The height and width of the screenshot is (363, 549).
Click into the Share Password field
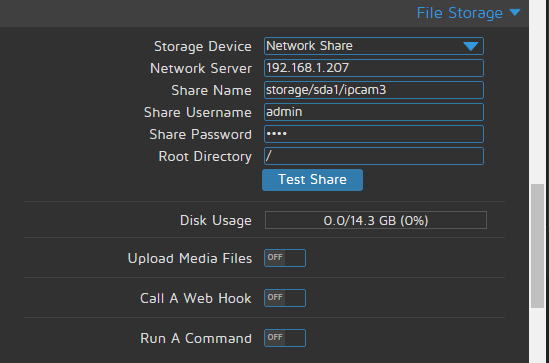(x=374, y=134)
